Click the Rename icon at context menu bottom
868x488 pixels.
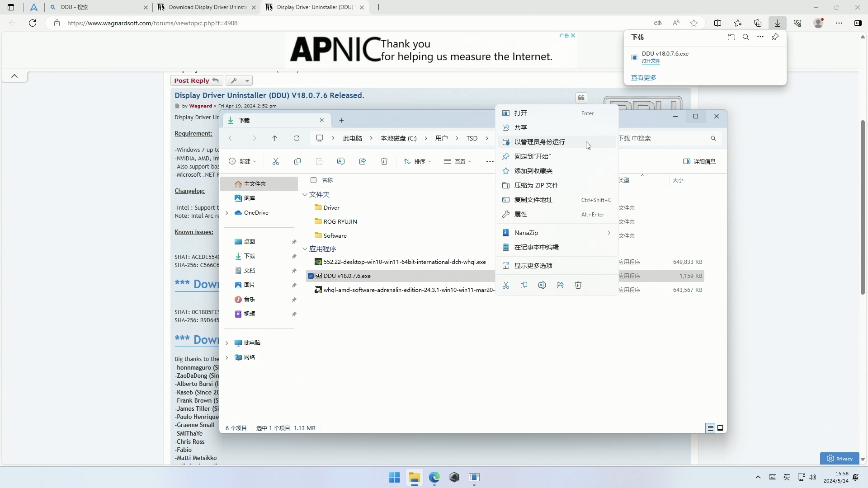tap(542, 285)
